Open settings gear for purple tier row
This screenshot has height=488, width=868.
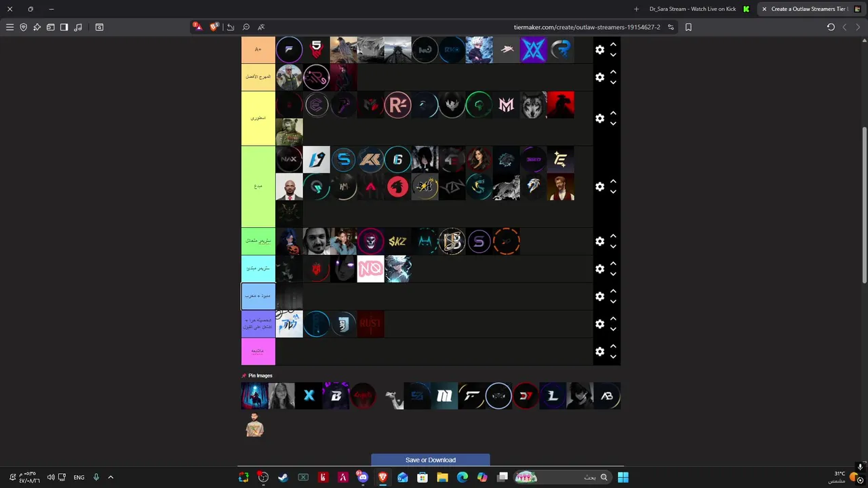tap(599, 324)
